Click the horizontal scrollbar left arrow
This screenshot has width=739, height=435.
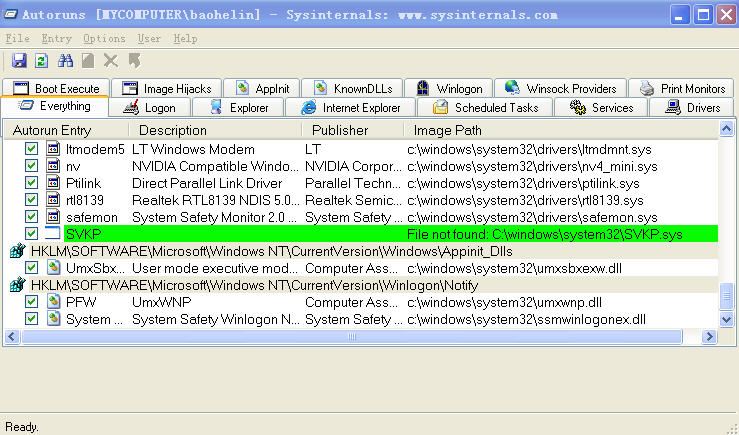tap(12, 336)
